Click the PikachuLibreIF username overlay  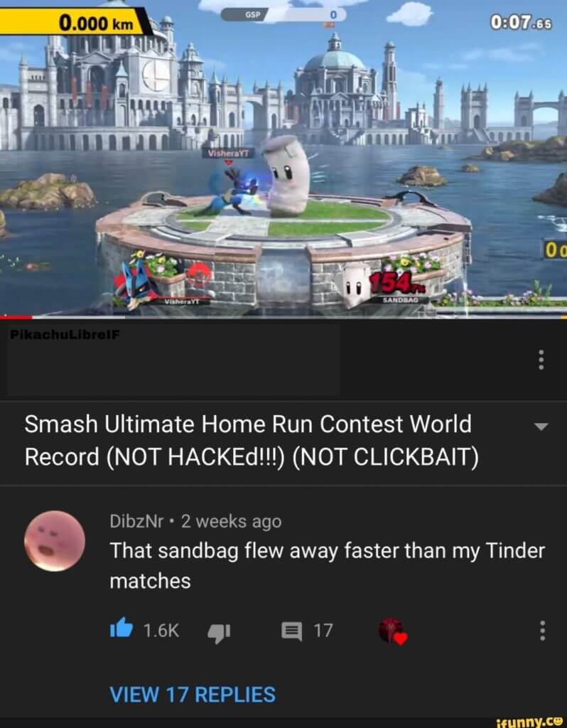pyautogui.click(x=65, y=334)
